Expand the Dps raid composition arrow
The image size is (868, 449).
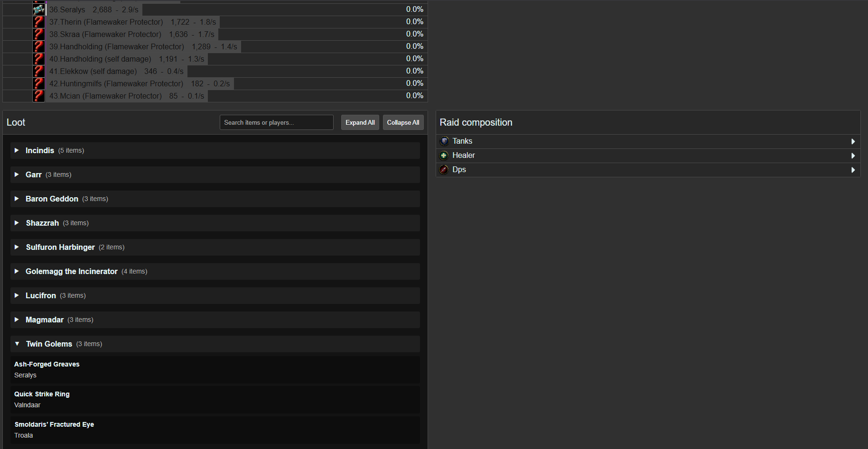853,170
